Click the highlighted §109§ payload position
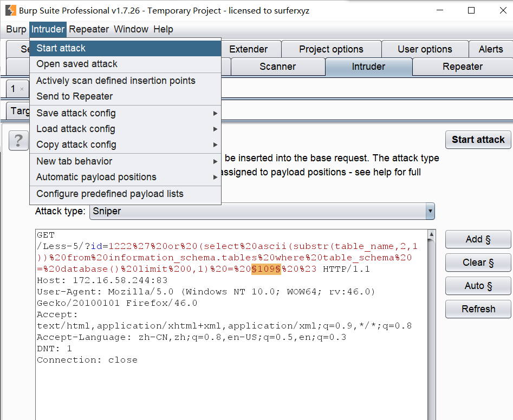Image resolution: width=513 pixels, height=420 pixels. click(266, 269)
